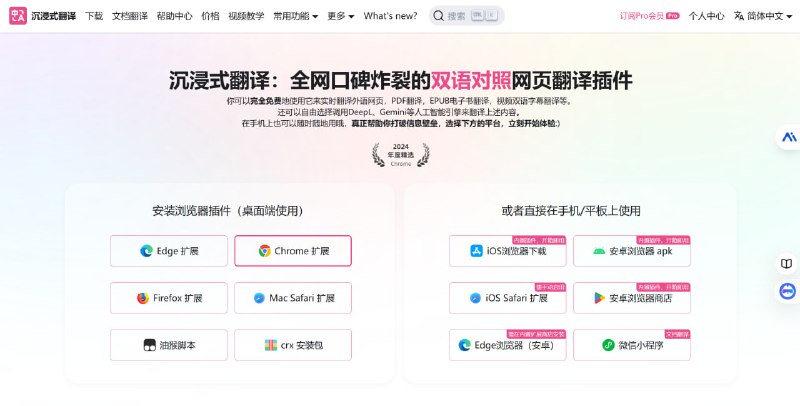
Task: Click the 订阅Pro会员 link
Action: click(649, 16)
